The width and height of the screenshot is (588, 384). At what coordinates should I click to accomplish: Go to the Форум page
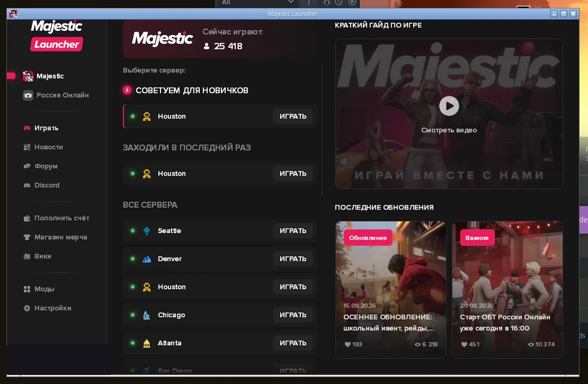(46, 166)
